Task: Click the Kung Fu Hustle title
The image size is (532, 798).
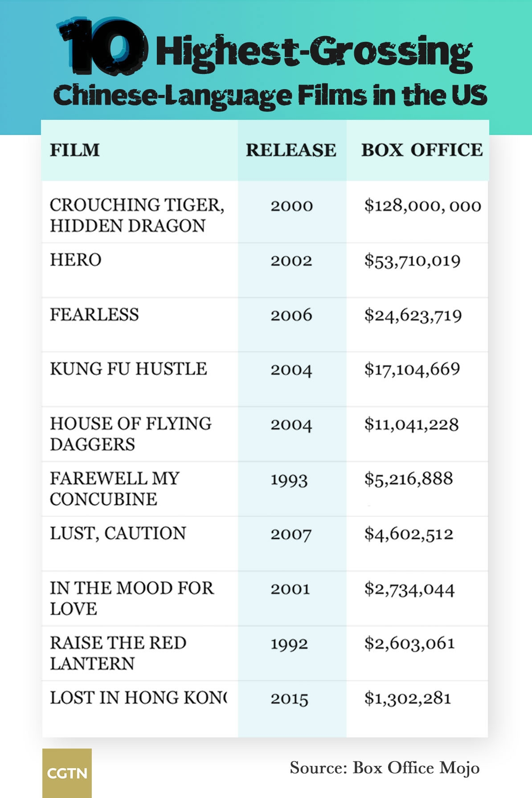Action: pyautogui.click(x=128, y=369)
